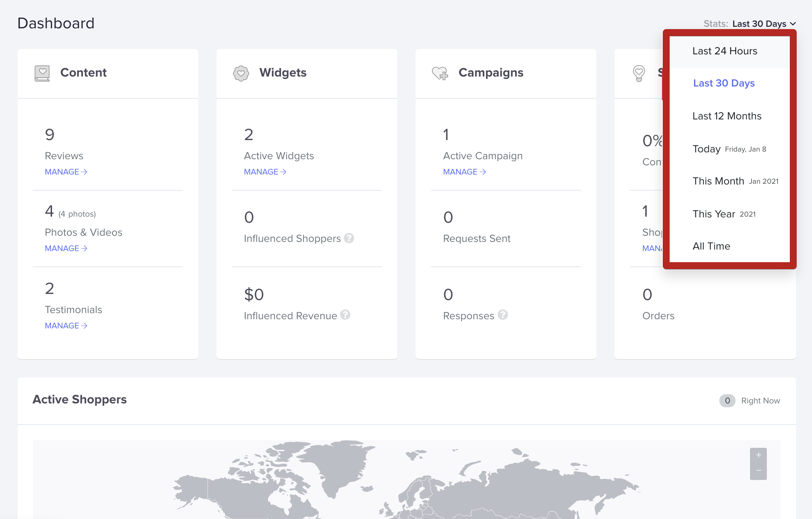
Task: Choose All Time stats range
Action: (x=711, y=246)
